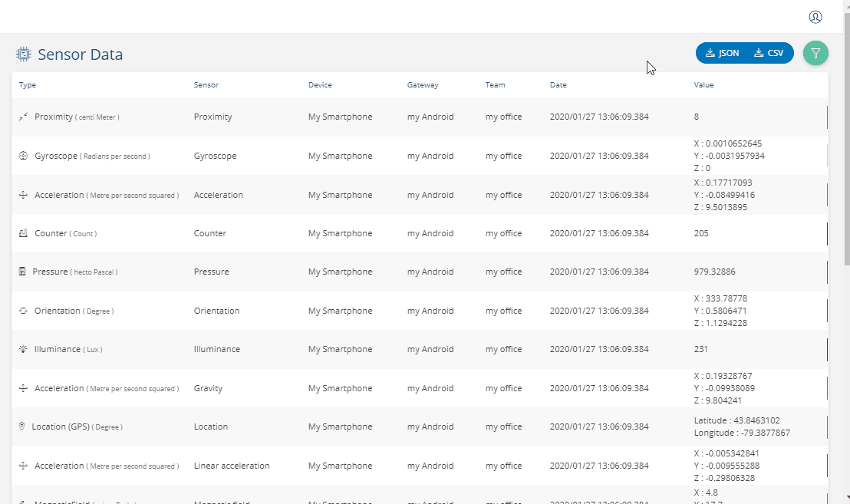
Task: Download sensor data as JSON
Action: pos(722,53)
